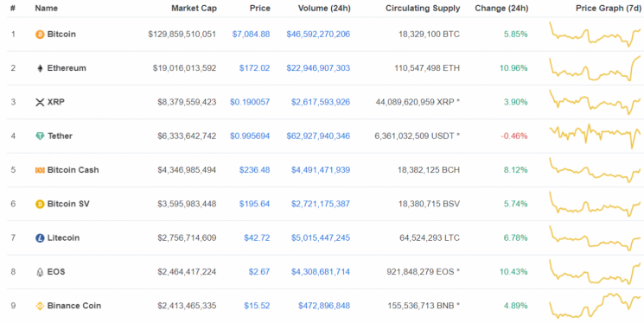
Task: Sort by Price column header
Action: pyautogui.click(x=260, y=9)
